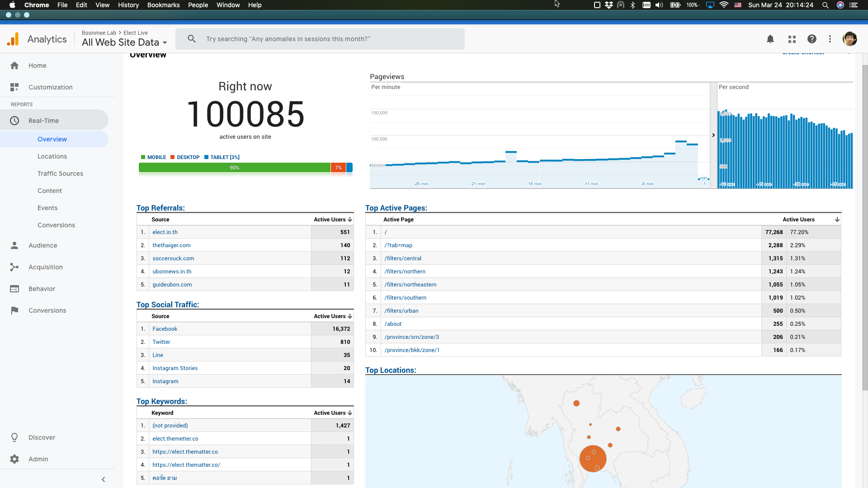The height and width of the screenshot is (488, 868).
Task: Click the Boonmee Lab breadcrumb
Action: [99, 33]
